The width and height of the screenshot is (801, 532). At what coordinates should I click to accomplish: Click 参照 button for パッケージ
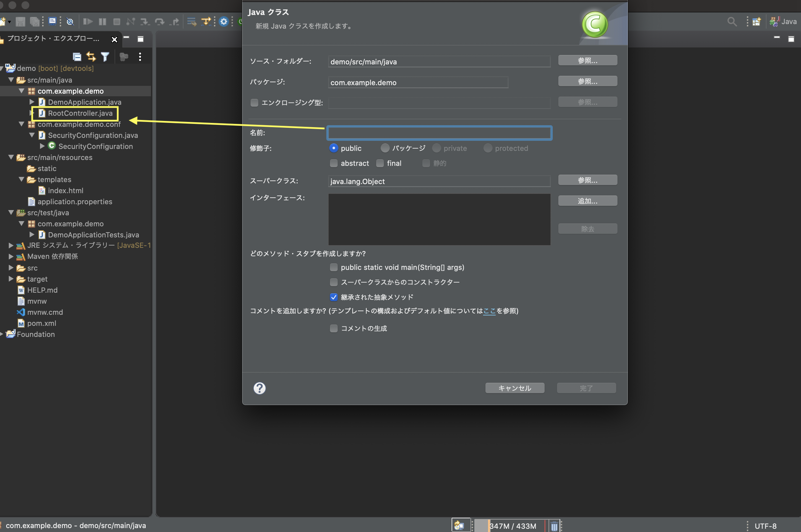[x=588, y=81]
